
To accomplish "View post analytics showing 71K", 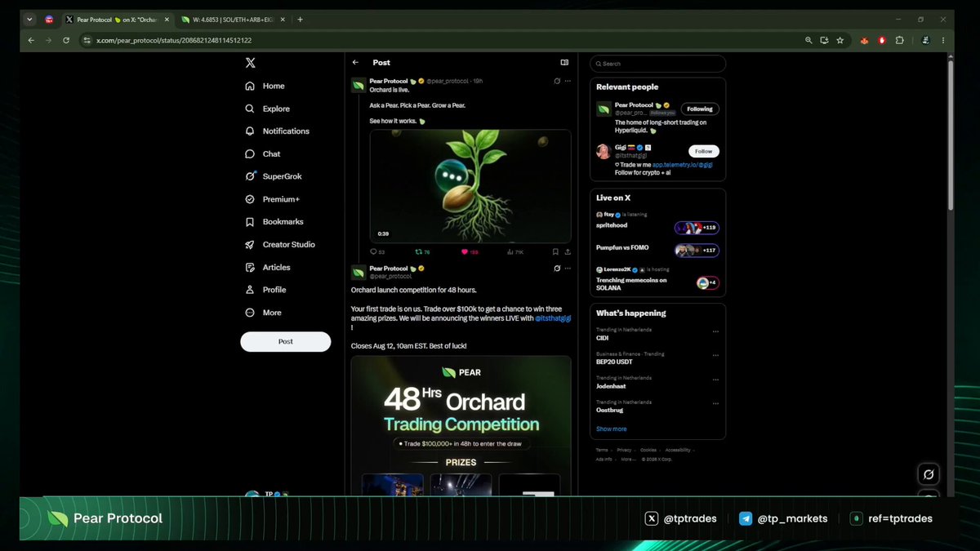I will pyautogui.click(x=515, y=252).
